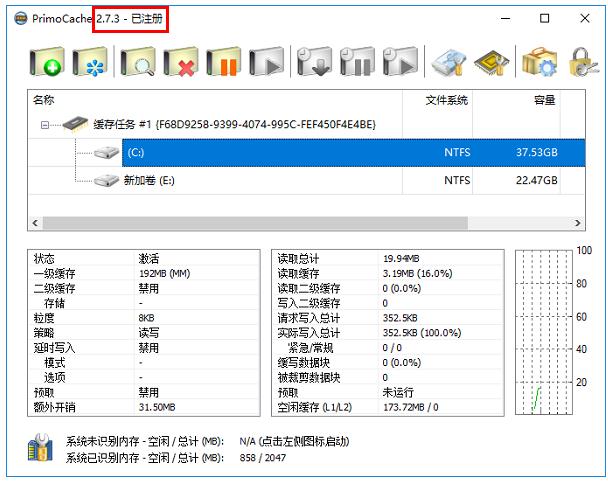Click the volume list's horizontal scrollbar right arrow
This screenshot has width=608, height=481.
click(579, 223)
